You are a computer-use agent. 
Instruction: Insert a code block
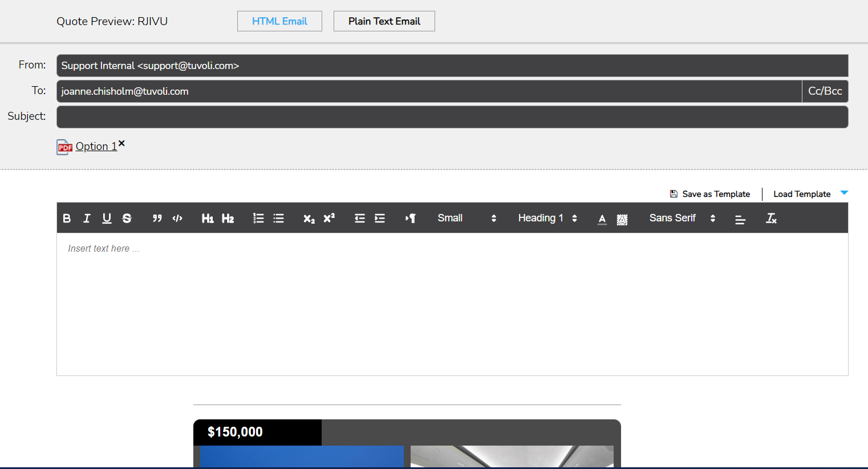177,218
